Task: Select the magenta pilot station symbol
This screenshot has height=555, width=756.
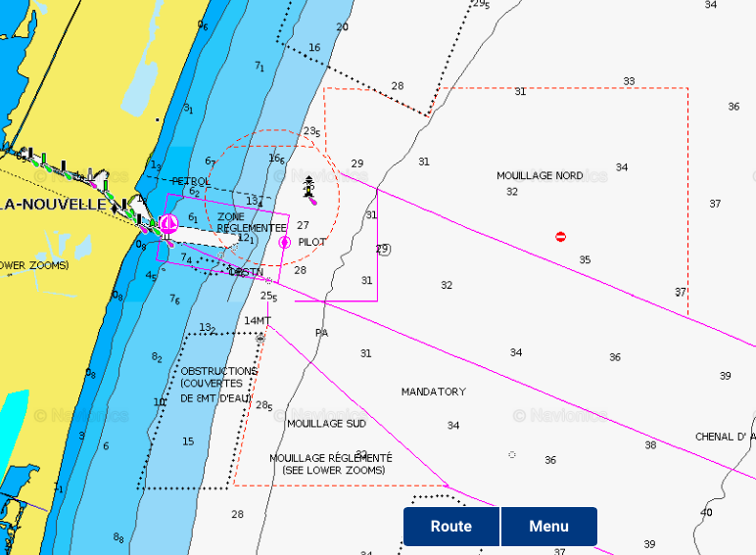Action: (x=284, y=242)
